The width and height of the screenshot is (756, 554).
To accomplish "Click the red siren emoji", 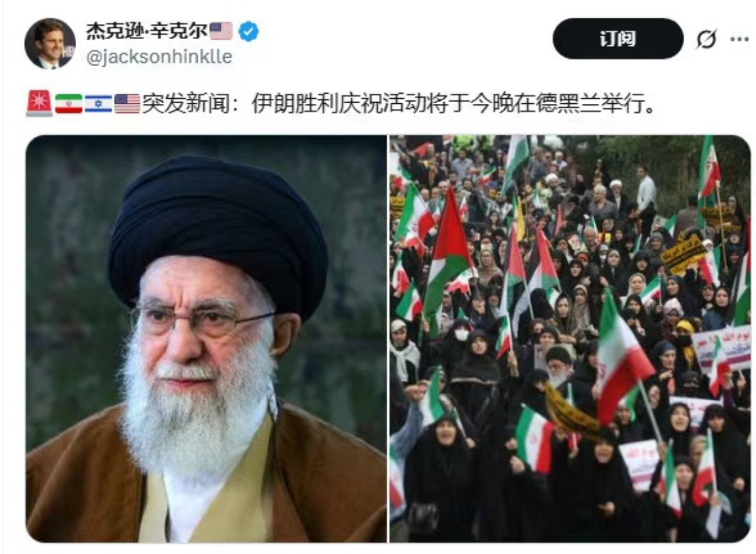I will point(39,103).
